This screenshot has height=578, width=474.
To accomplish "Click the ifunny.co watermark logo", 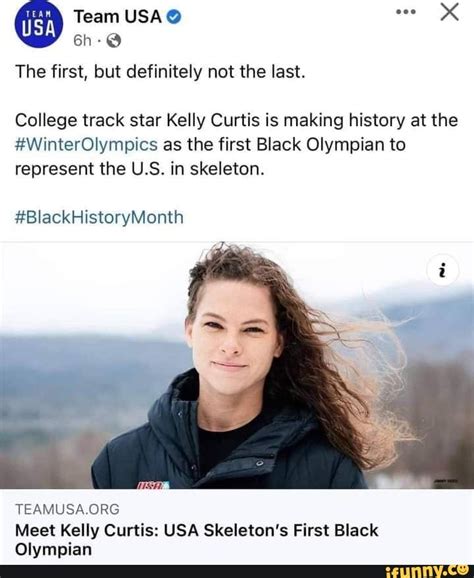I will [426, 571].
